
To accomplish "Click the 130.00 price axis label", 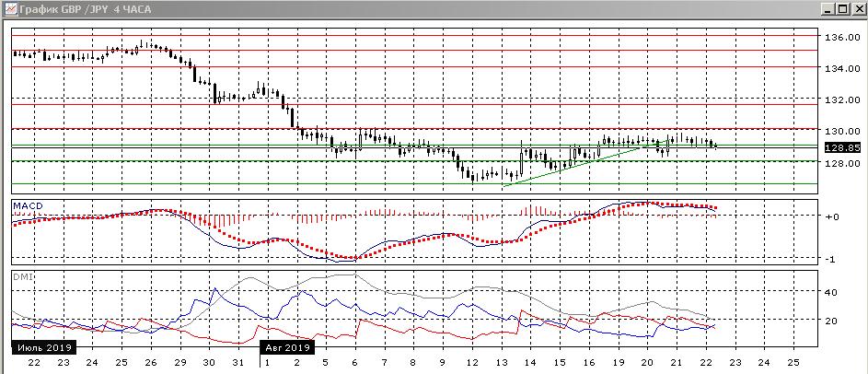I will [x=841, y=131].
